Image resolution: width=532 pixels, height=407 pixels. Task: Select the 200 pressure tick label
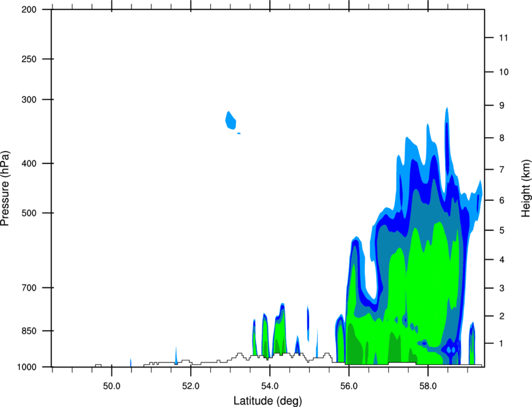point(29,9)
